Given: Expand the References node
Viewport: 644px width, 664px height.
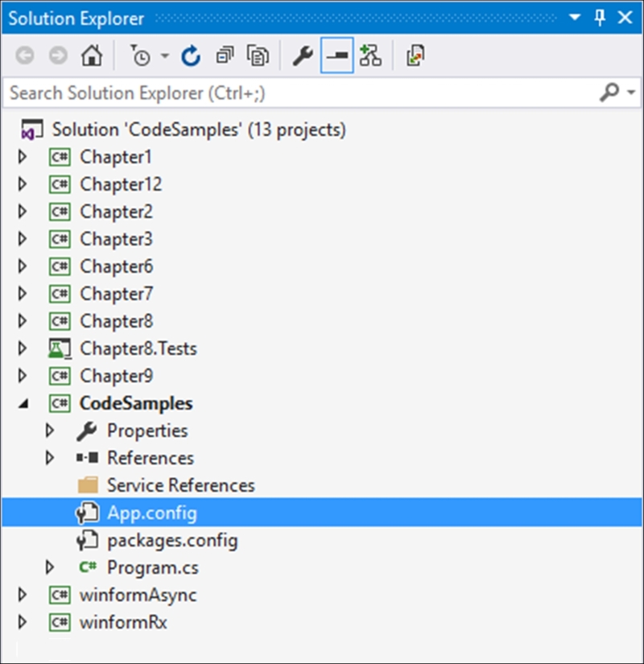Looking at the screenshot, I should click(50, 458).
